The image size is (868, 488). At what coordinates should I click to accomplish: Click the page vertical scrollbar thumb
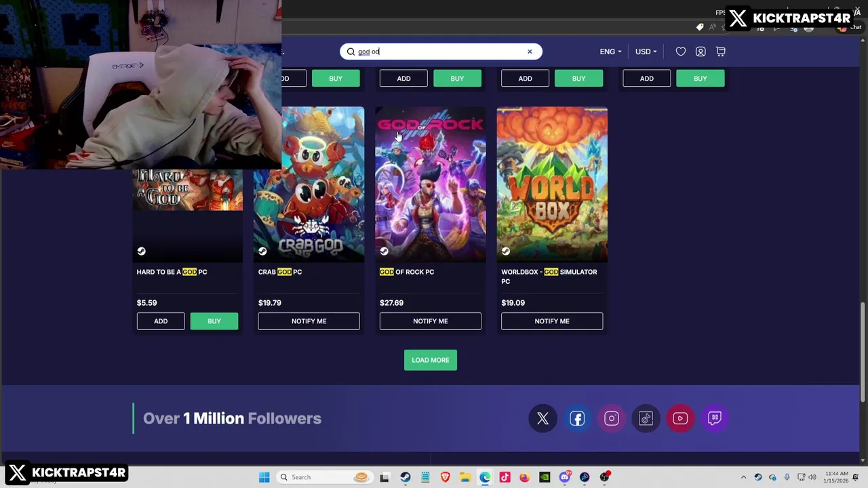pyautogui.click(x=863, y=351)
